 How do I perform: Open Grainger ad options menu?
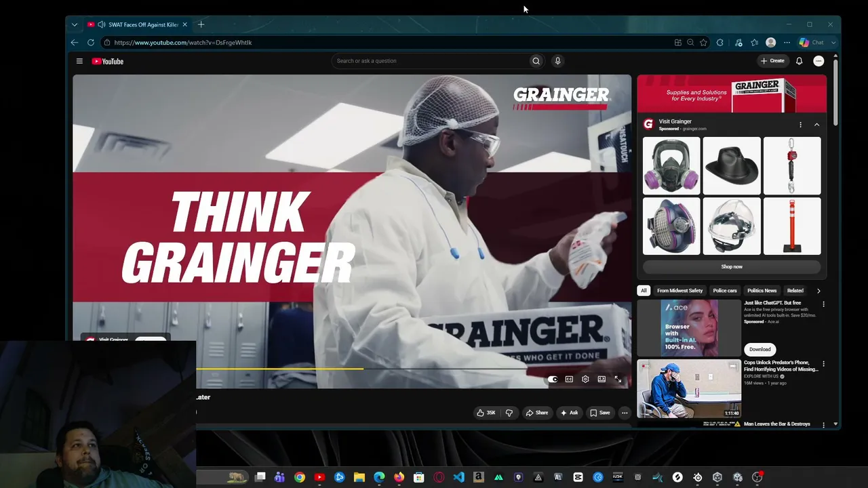pos(800,125)
